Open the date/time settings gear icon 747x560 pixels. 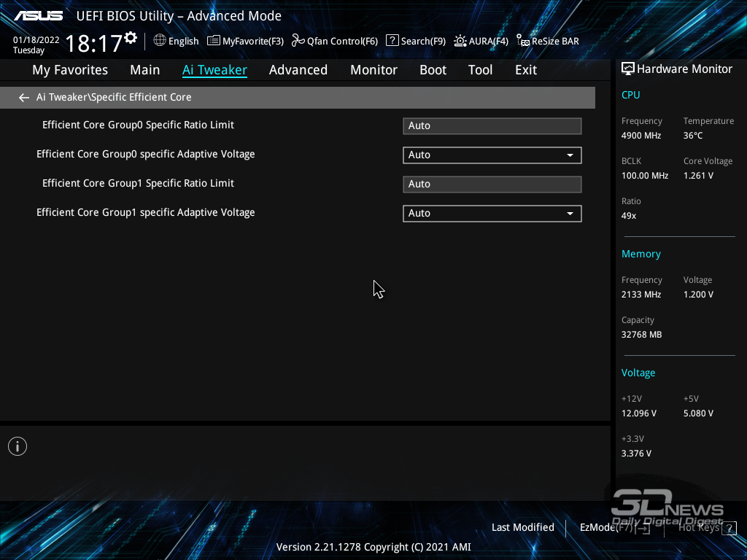point(131,38)
